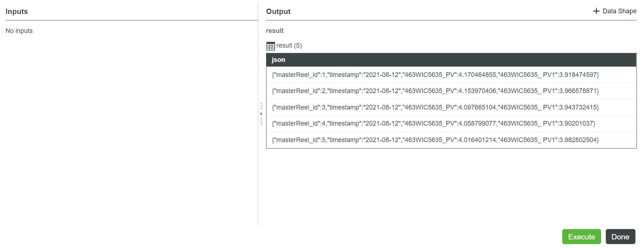The width and height of the screenshot is (644, 248).
Task: Select the row with masterReel_id 2
Action: 435,91
